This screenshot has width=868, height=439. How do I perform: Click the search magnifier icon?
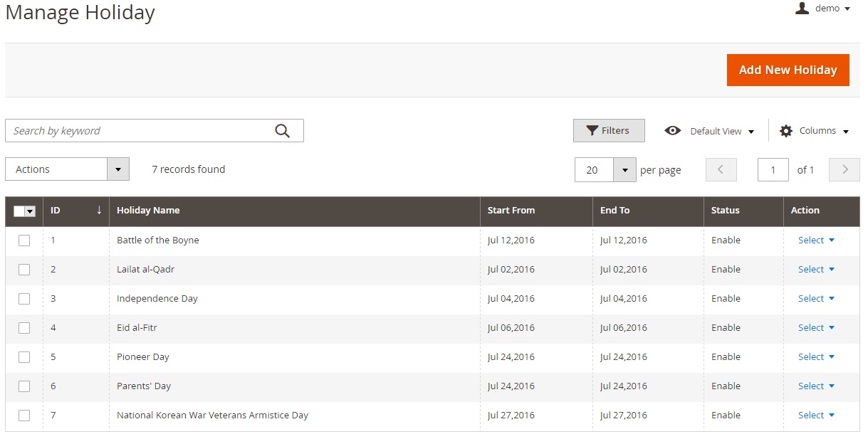point(283,131)
